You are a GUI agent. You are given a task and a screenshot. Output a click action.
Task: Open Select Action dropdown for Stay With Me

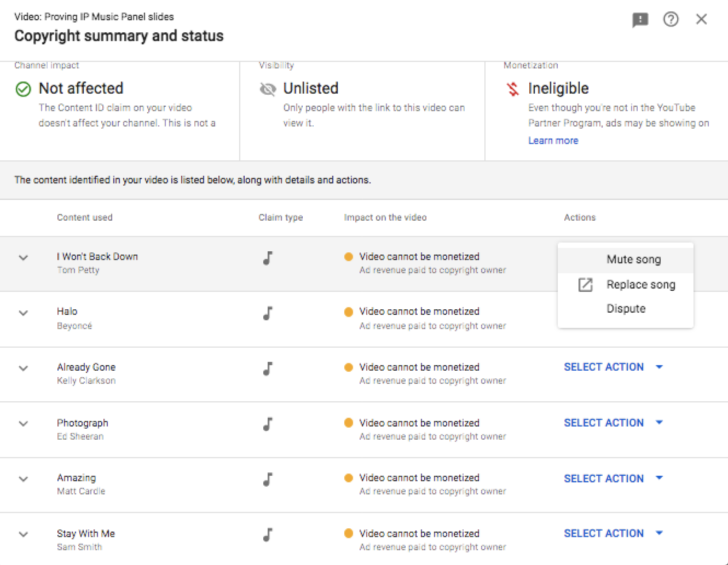point(613,533)
